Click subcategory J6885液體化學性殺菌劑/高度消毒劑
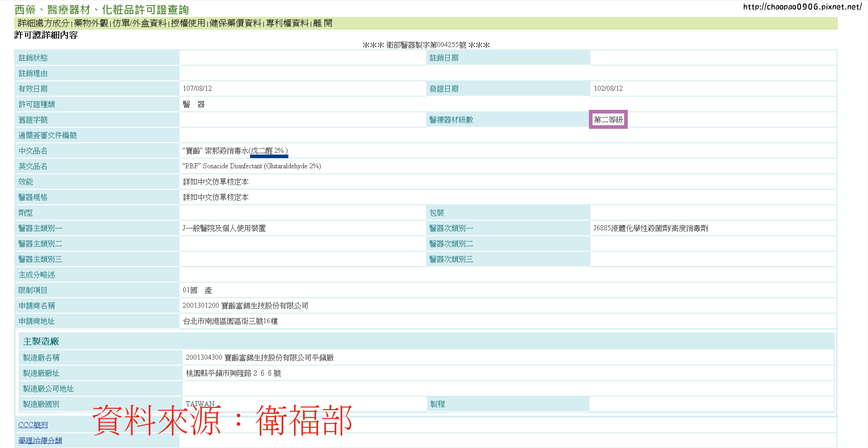Image resolution: width=868 pixels, height=448 pixels. [x=651, y=228]
